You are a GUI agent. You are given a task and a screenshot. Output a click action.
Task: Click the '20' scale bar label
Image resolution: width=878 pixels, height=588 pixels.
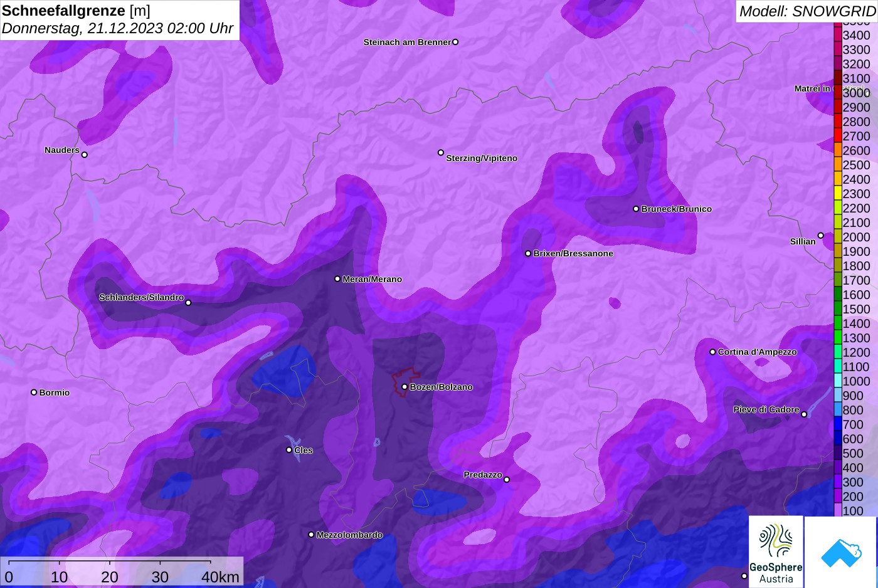[110, 577]
